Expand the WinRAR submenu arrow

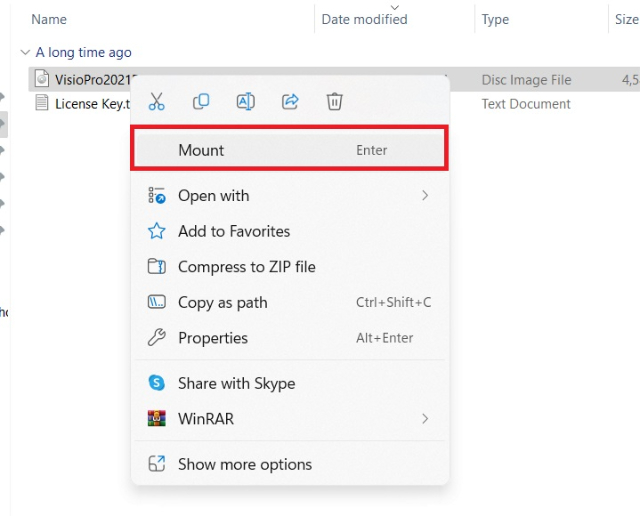pos(425,419)
